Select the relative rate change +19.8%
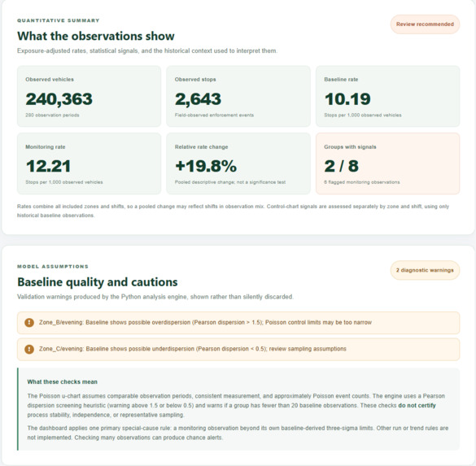476x466 pixels. pyautogui.click(x=206, y=166)
